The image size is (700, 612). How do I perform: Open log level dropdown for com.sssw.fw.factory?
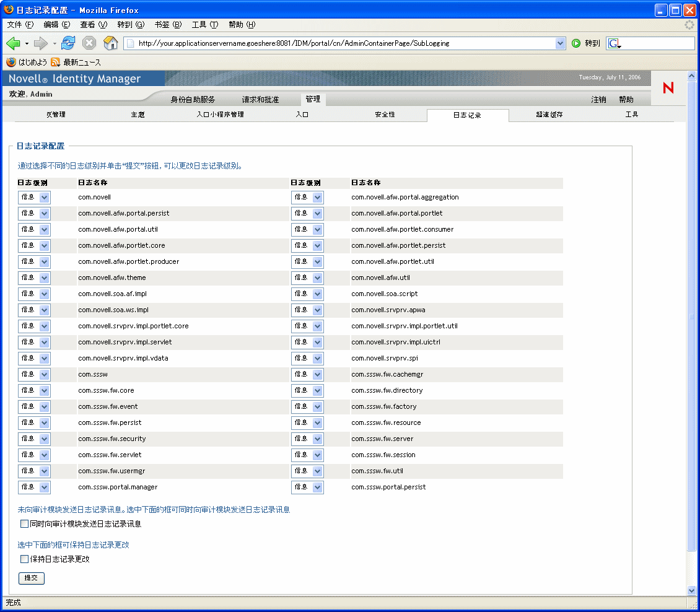point(308,407)
